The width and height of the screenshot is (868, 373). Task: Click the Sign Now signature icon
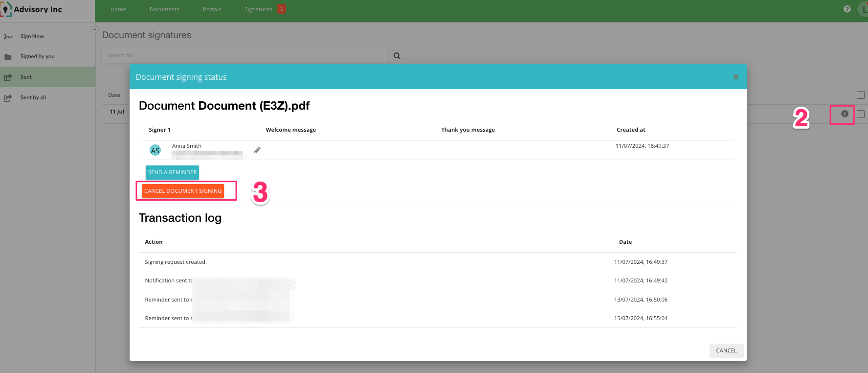pos(8,37)
